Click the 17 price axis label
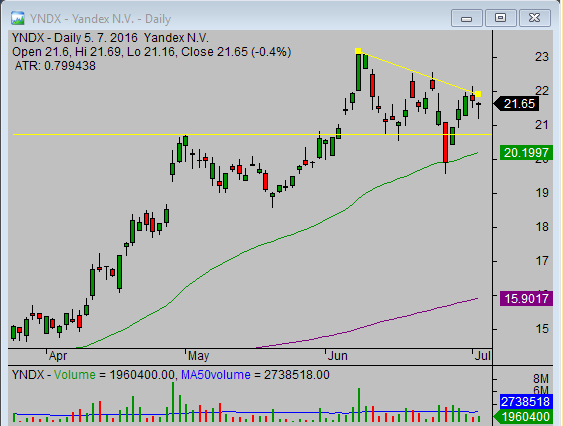The width and height of the screenshot is (563, 426). point(542,261)
